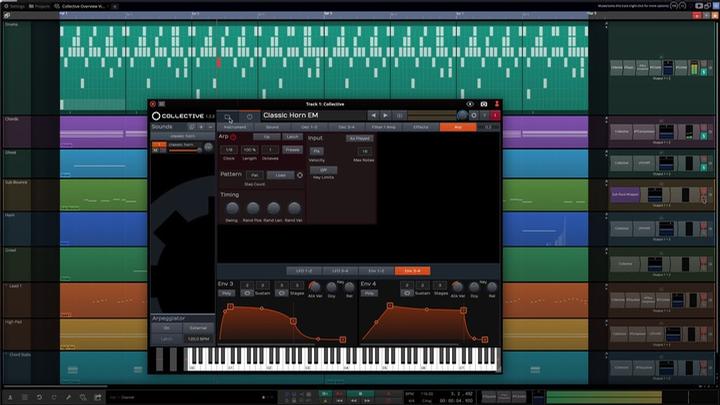
Task: Open the Pattern Step Count dropdown
Action: pyautogui.click(x=254, y=175)
